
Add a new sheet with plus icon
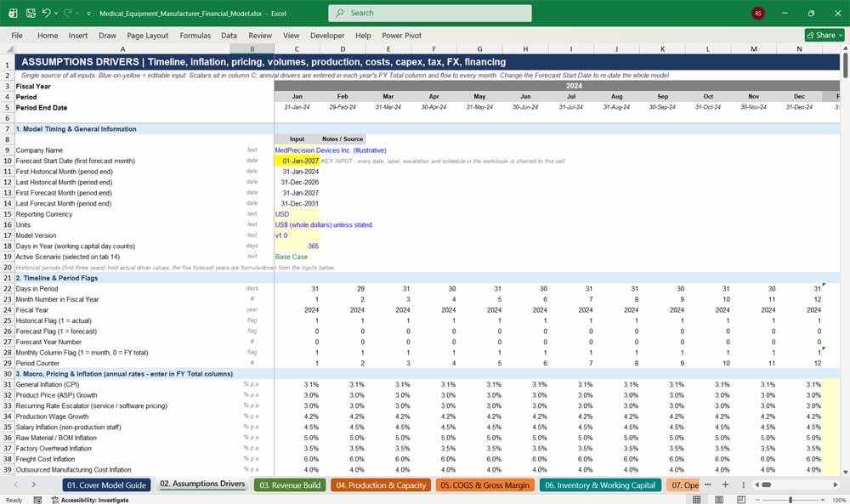click(x=725, y=484)
